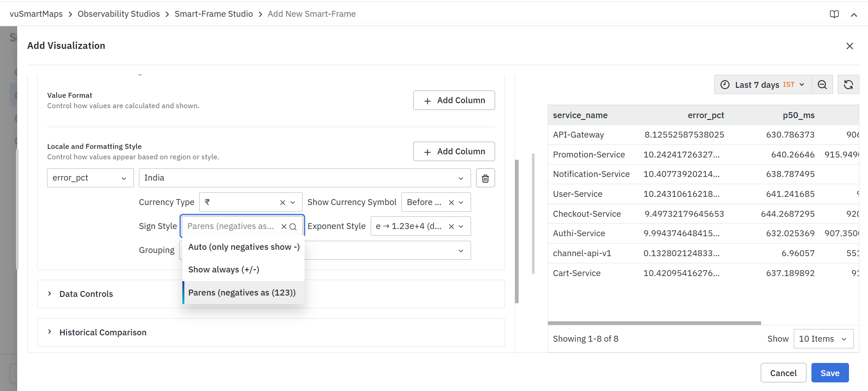The image size is (868, 391).
Task: Clear the Sign Style selection
Action: click(284, 227)
